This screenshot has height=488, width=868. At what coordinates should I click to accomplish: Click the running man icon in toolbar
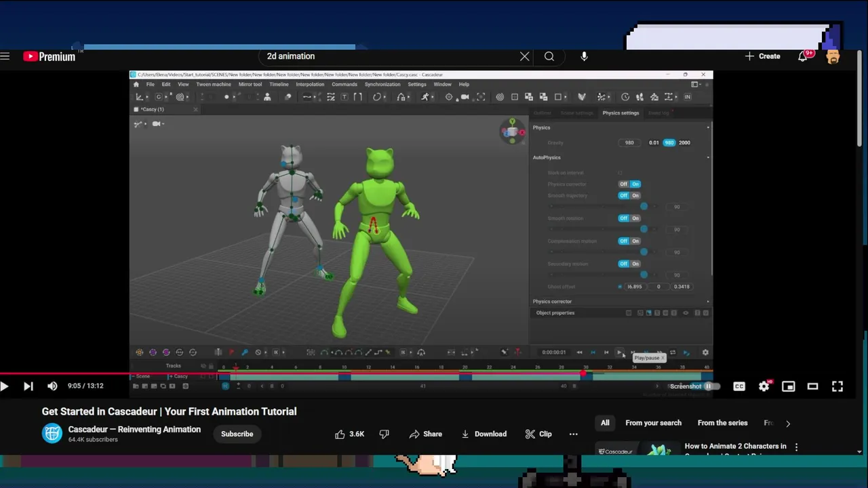click(x=425, y=97)
